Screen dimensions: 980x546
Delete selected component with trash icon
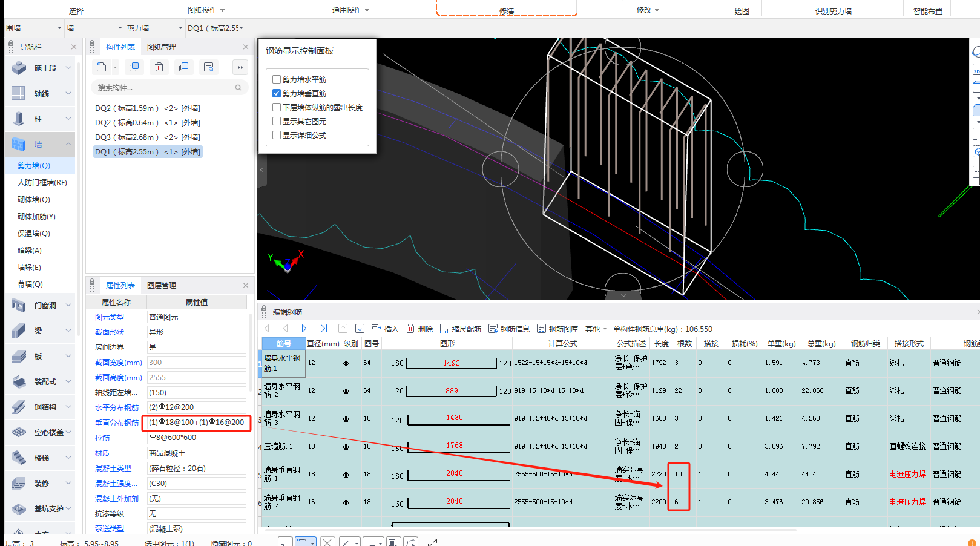(x=159, y=67)
